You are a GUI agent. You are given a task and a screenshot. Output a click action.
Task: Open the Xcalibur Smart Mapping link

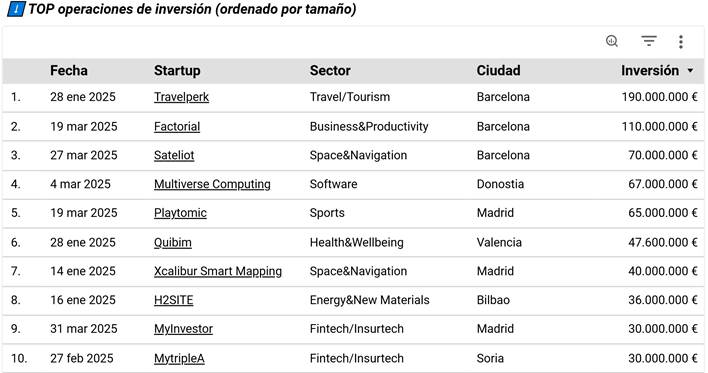218,271
